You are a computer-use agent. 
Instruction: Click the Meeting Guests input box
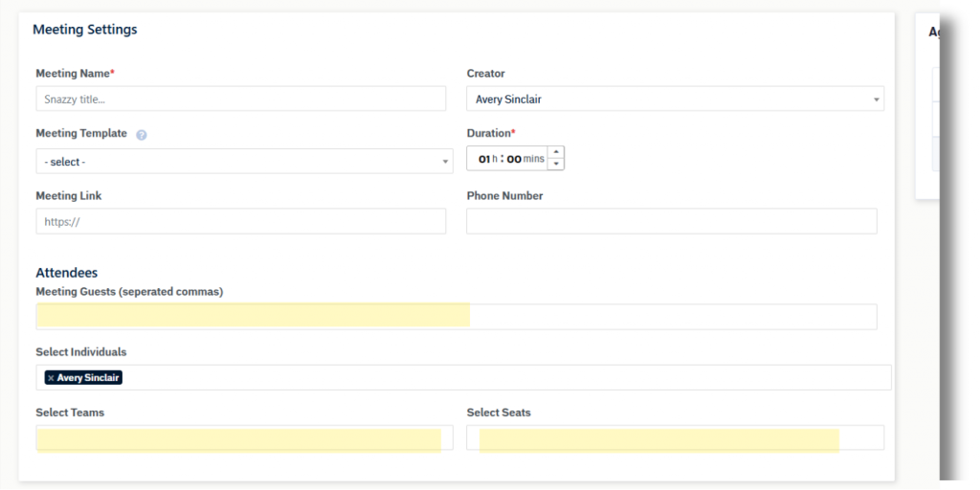pos(456,317)
